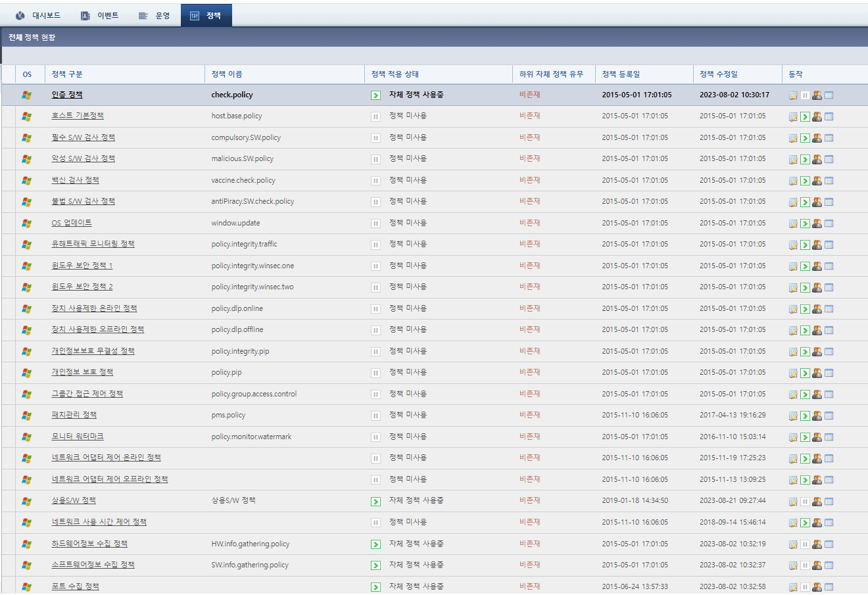Open table icon in 윈도우 보안 정책 1 row

pos(829,266)
